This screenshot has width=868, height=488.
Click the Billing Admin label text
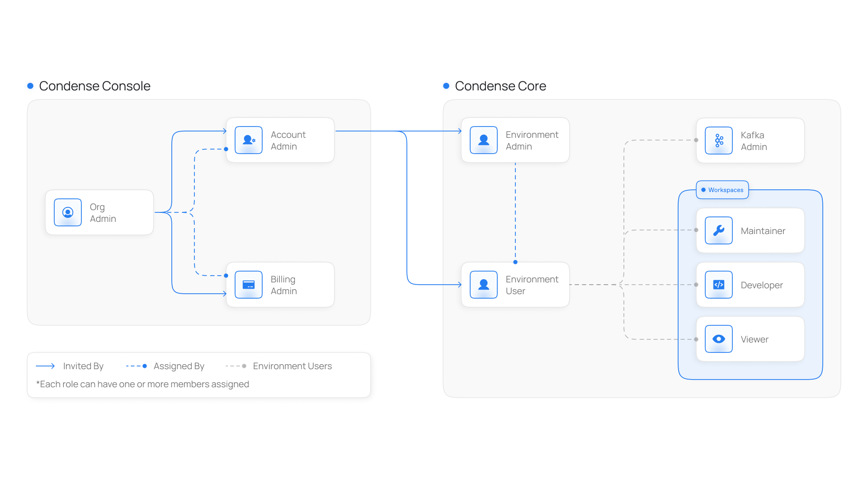284,285
